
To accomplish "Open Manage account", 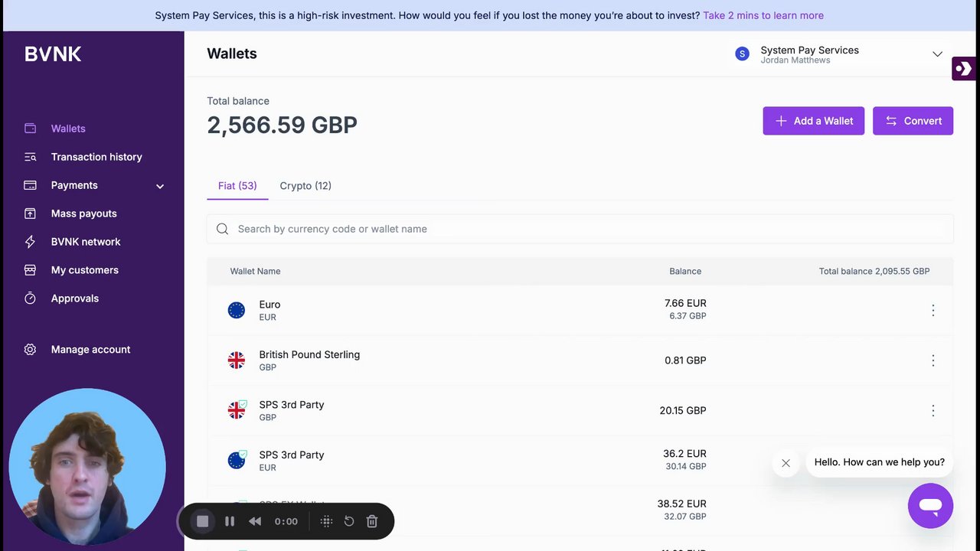I will point(90,350).
